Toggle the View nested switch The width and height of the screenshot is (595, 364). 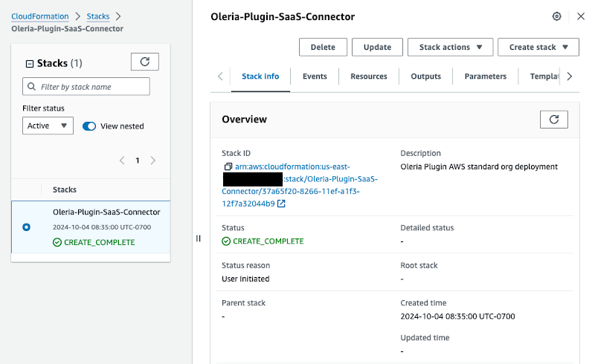pyautogui.click(x=89, y=126)
